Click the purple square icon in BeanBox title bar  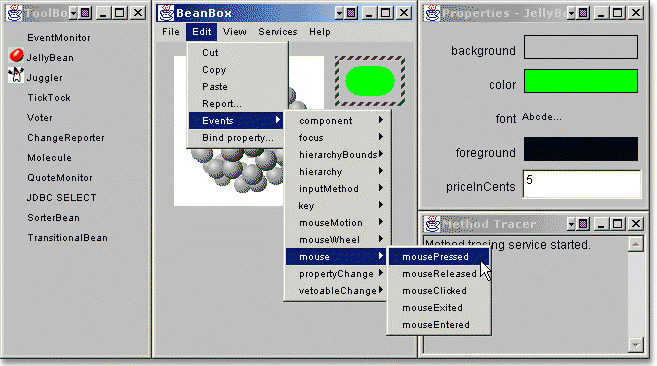[x=352, y=13]
